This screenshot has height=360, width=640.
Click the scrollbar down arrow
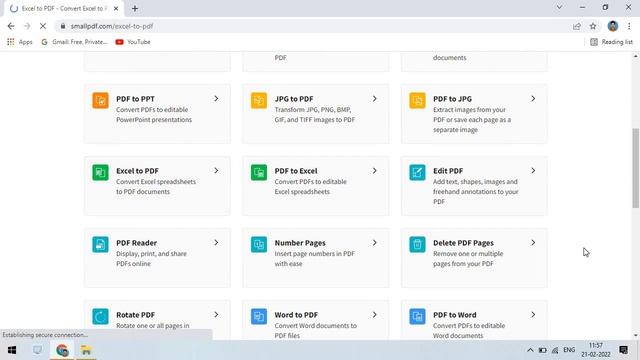(636, 335)
